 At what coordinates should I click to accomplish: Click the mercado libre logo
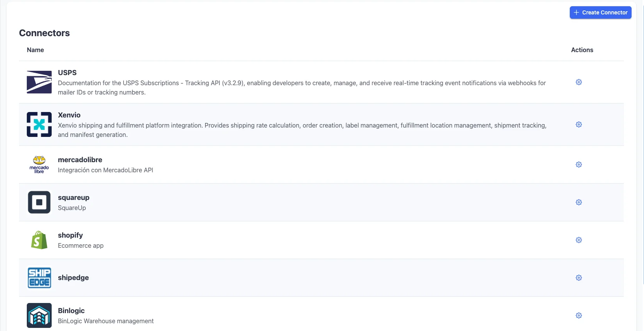tap(39, 165)
